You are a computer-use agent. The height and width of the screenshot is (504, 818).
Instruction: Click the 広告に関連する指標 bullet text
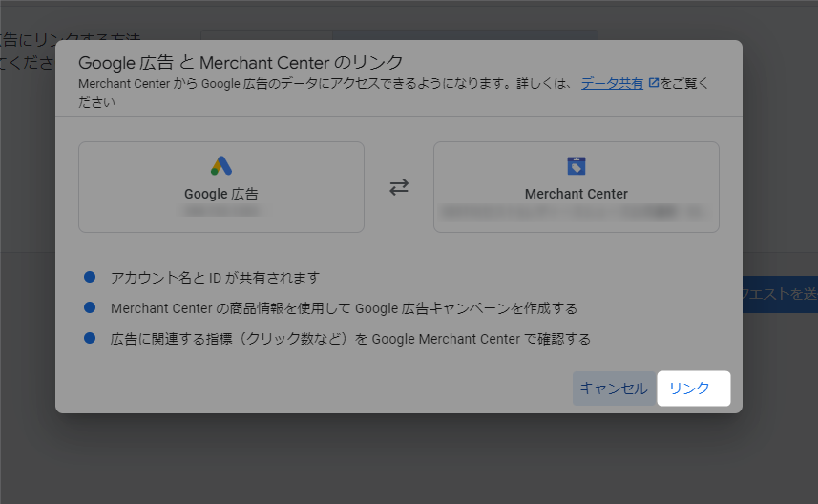(350, 339)
